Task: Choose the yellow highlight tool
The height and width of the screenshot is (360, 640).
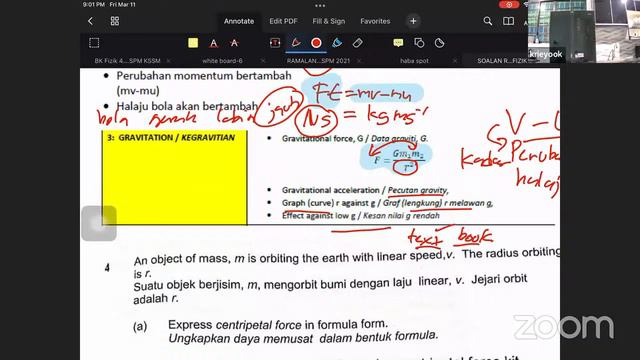Action: (193, 43)
